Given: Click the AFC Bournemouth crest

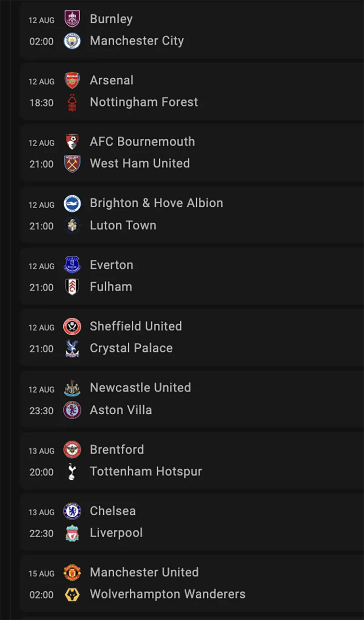Looking at the screenshot, I should click(x=72, y=142).
